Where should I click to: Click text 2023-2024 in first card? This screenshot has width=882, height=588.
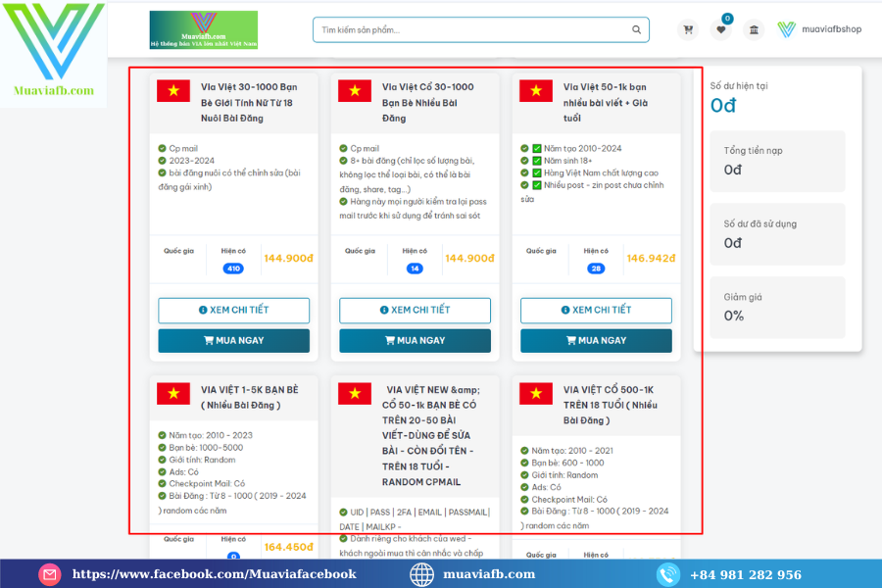coord(192,161)
